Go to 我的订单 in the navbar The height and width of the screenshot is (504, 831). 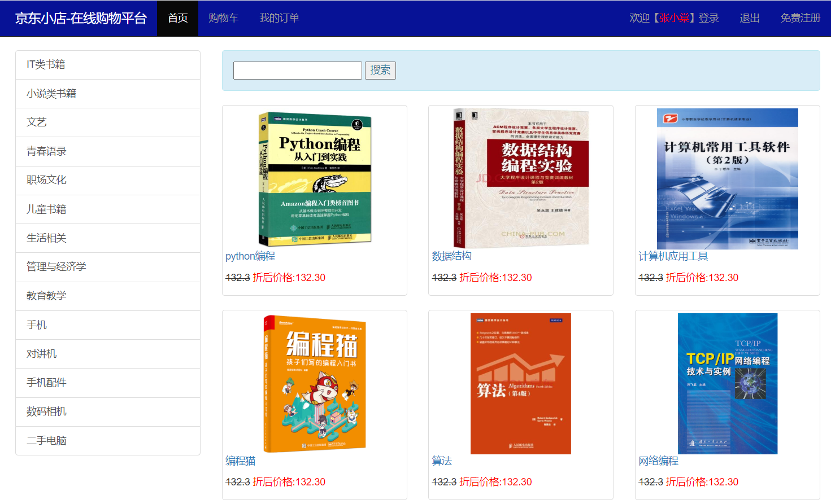pos(279,18)
